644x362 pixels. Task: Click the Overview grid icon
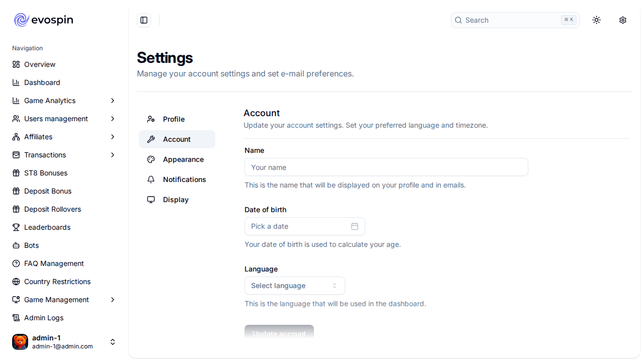[16, 64]
